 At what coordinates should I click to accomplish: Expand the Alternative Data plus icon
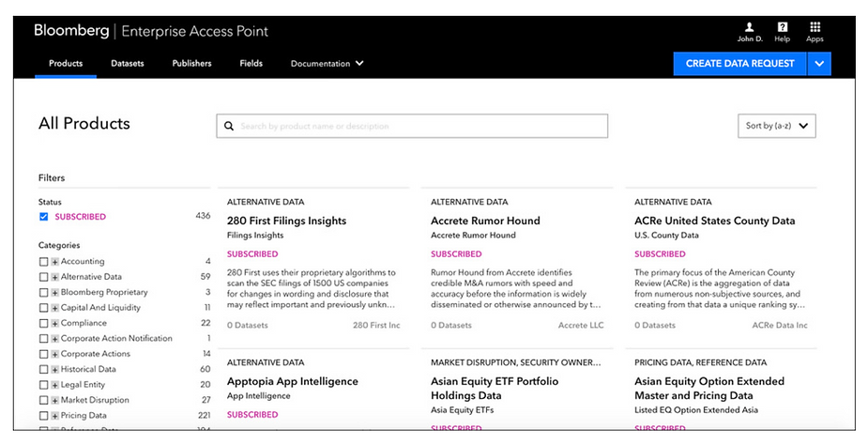[x=55, y=277]
